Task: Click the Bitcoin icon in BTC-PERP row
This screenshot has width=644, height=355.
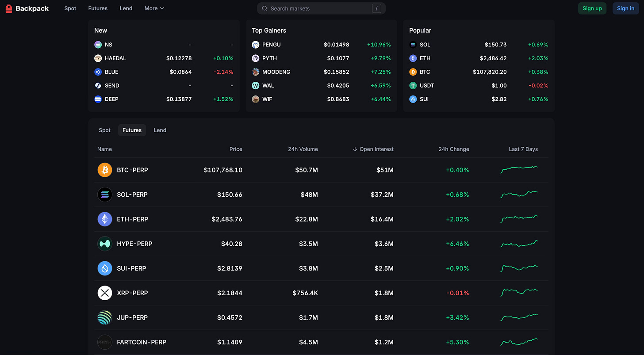Action: point(105,170)
